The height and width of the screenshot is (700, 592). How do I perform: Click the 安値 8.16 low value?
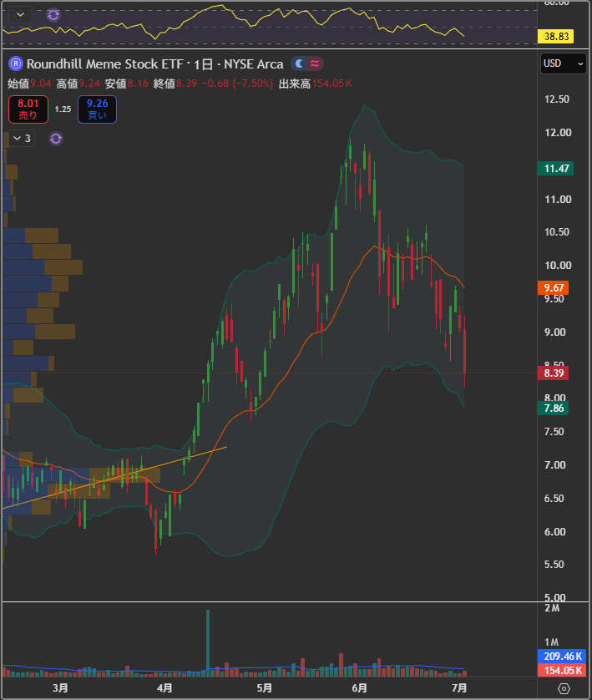[127, 84]
